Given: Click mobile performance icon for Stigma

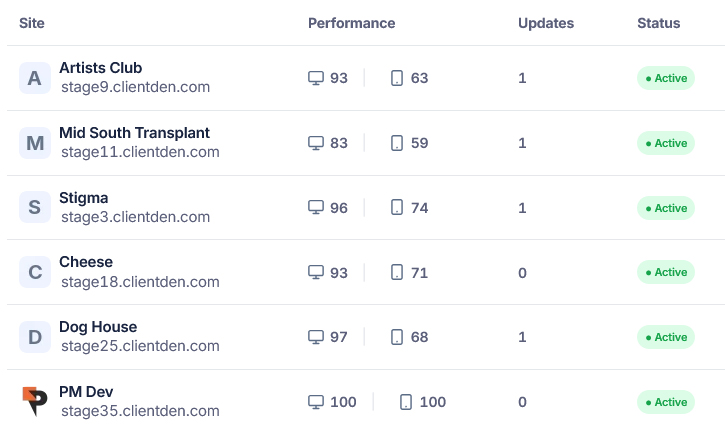Looking at the screenshot, I should (397, 208).
